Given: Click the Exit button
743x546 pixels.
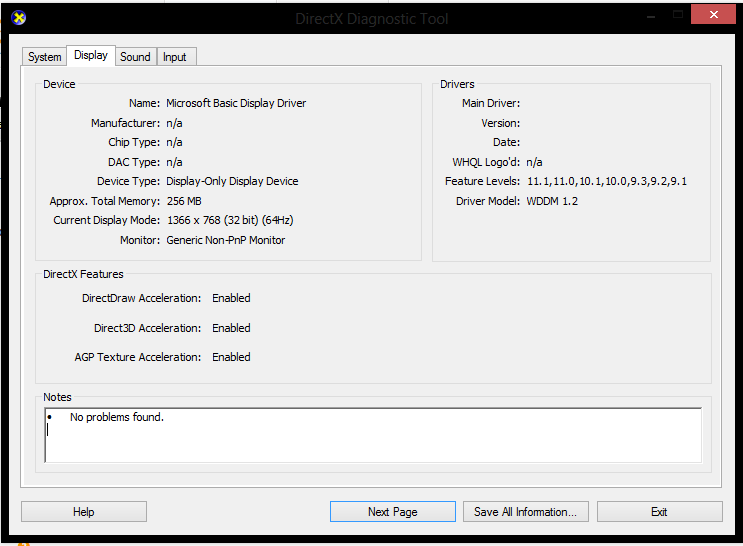Looking at the screenshot, I should tap(660, 512).
